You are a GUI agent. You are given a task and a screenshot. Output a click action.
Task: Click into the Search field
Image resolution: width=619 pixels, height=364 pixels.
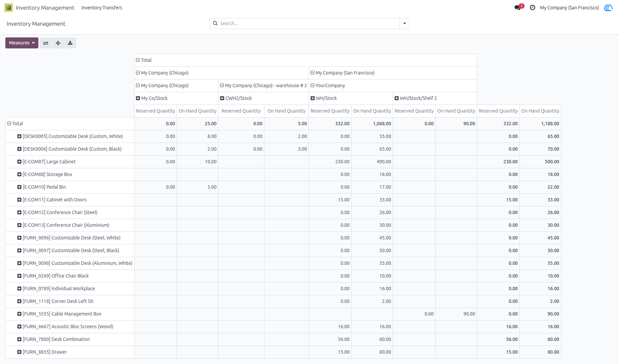(309, 23)
